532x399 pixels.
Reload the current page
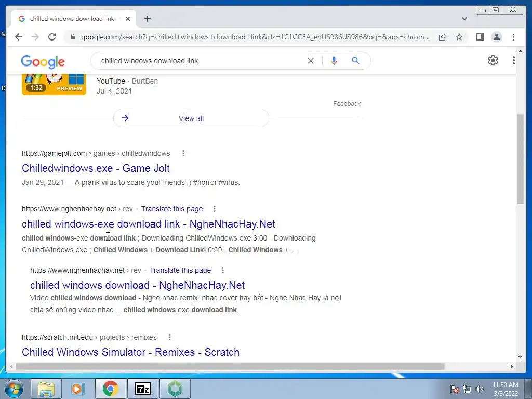[x=52, y=37]
